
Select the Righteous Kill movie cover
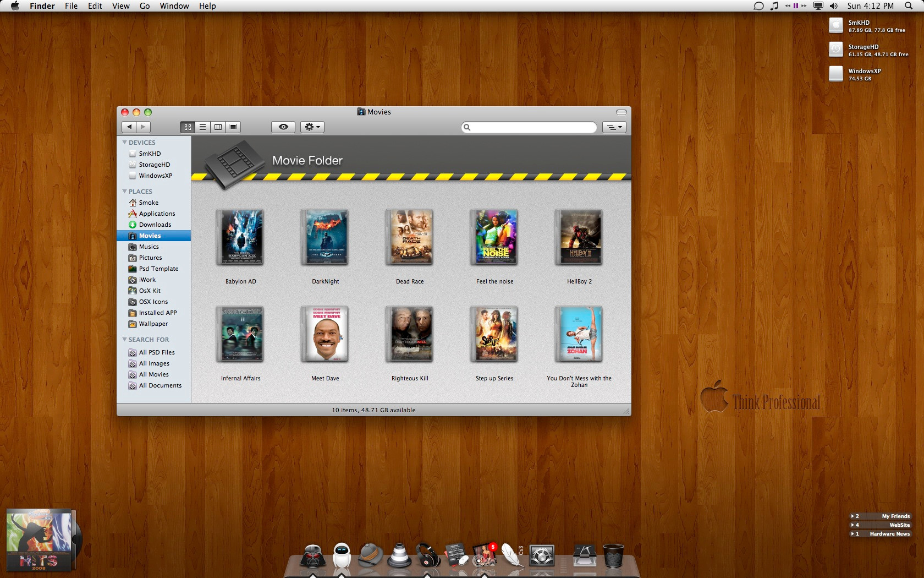pos(410,334)
